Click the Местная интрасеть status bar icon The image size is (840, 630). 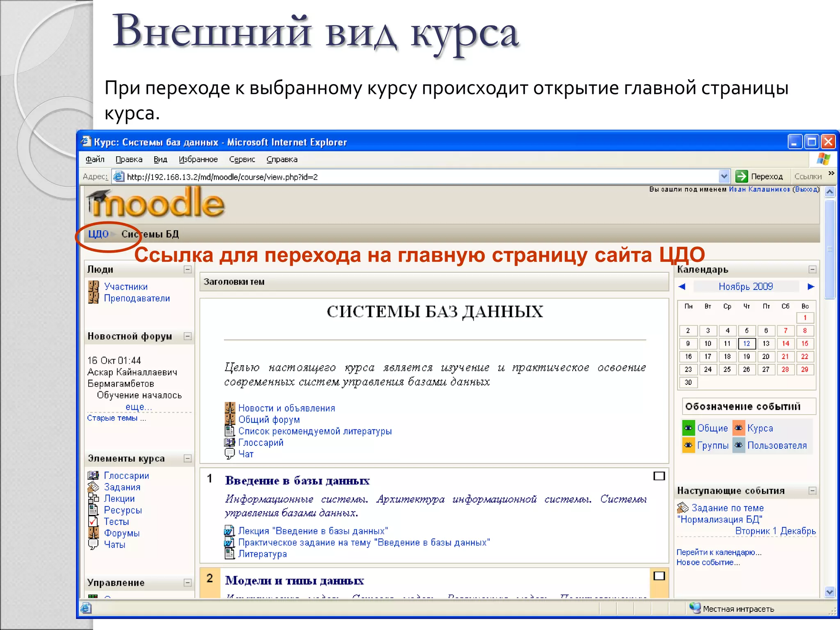(695, 608)
